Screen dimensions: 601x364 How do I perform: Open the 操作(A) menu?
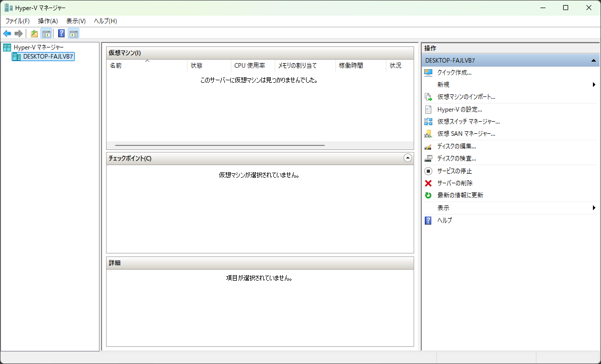48,21
